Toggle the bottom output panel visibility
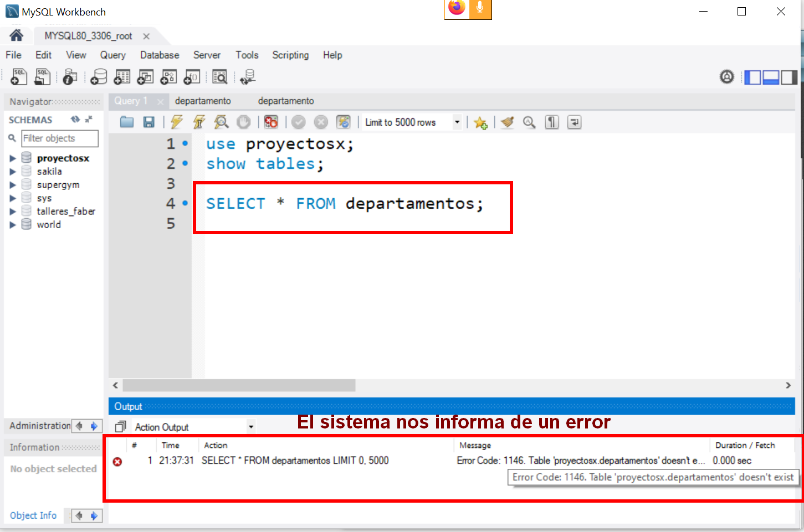This screenshot has height=532, width=804. pos(771,78)
